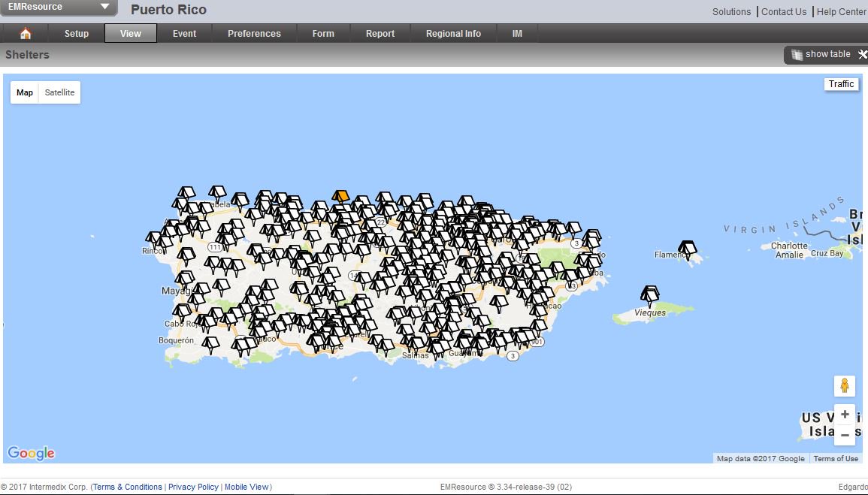Zoom in with the plus button
Viewport: 868px width, 495px height.
click(x=845, y=414)
